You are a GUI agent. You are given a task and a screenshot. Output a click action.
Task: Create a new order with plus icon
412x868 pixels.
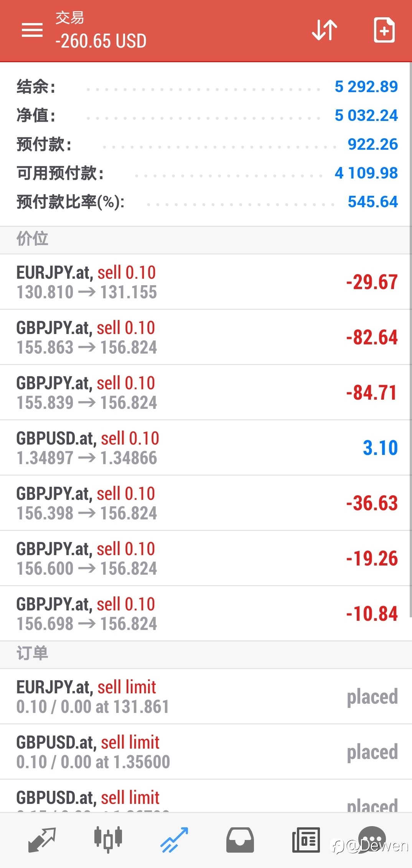(384, 30)
